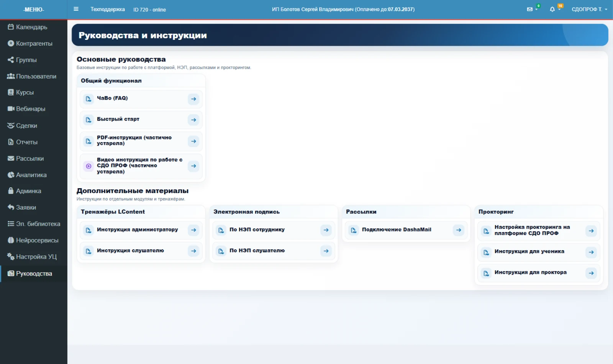Toggle the hamburger menu icon in header
613x364 pixels.
point(76,9)
